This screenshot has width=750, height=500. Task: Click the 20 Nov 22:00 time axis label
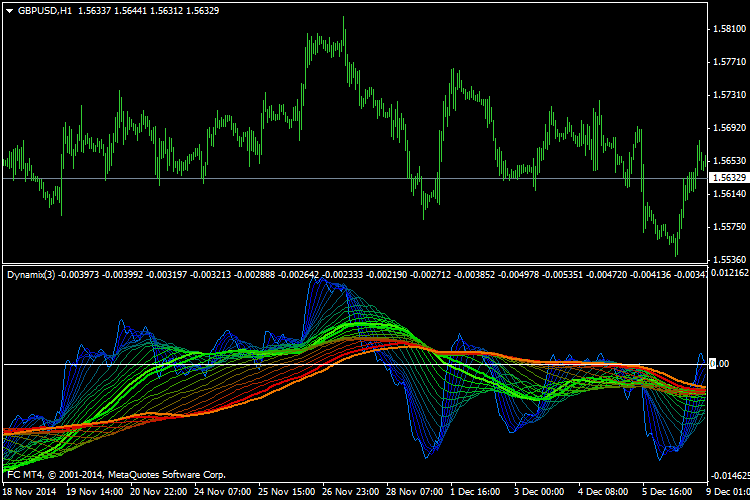[158, 492]
